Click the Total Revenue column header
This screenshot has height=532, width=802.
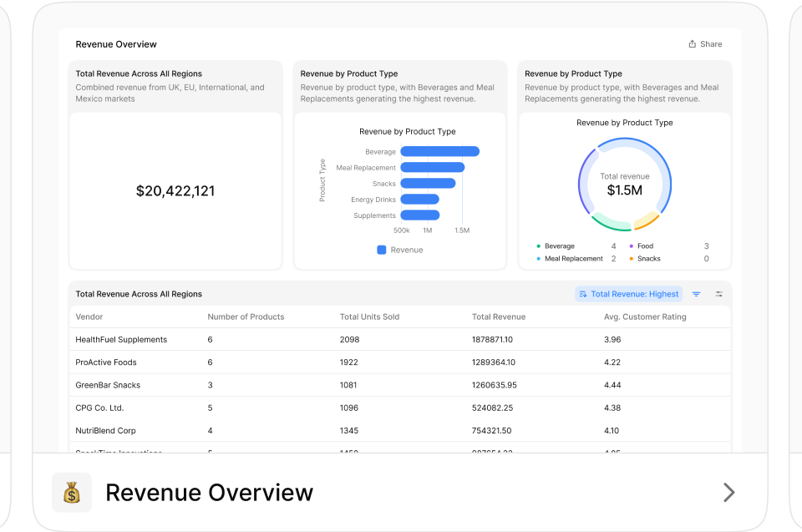pyautogui.click(x=499, y=317)
